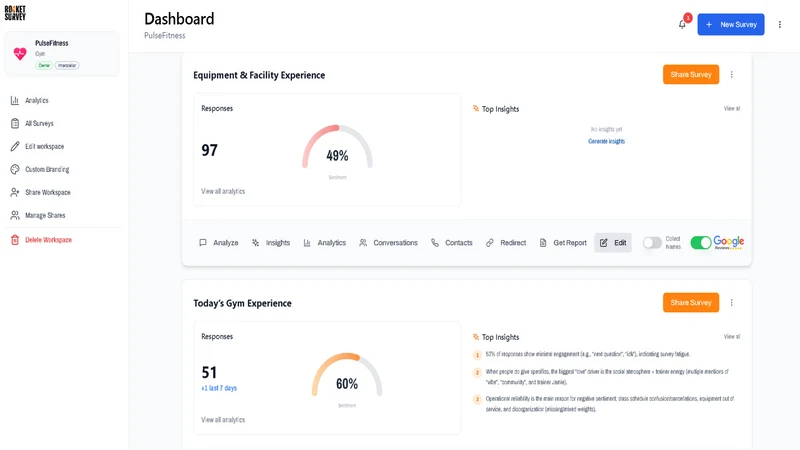Select the PulseFitness workspace card
Viewport: 800px width, 450px height.
[62, 54]
